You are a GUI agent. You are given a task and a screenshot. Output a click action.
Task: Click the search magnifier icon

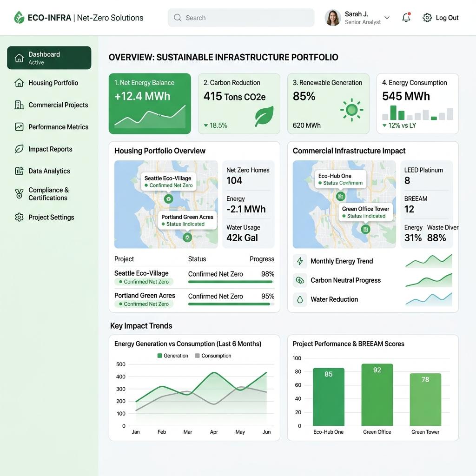pos(178,18)
